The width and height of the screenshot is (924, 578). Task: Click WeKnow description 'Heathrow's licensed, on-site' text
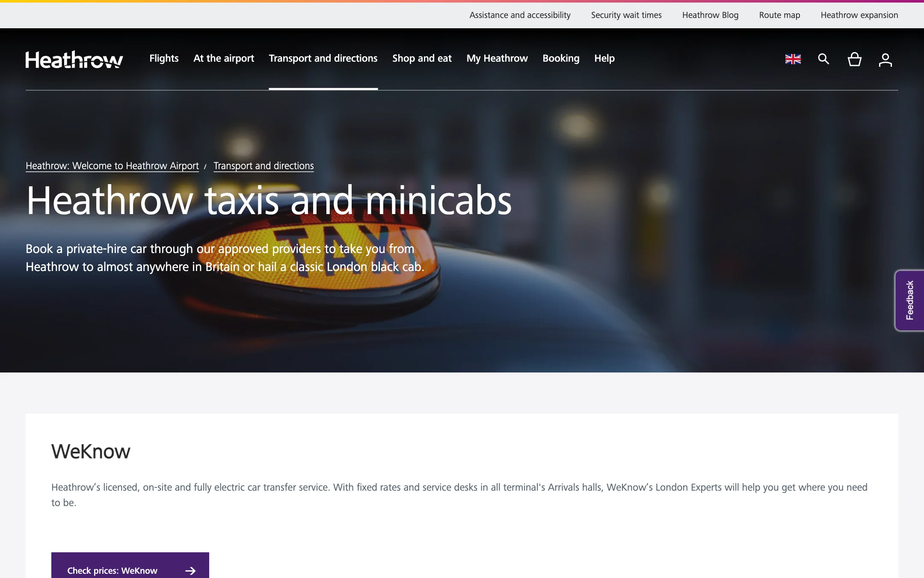point(459,495)
